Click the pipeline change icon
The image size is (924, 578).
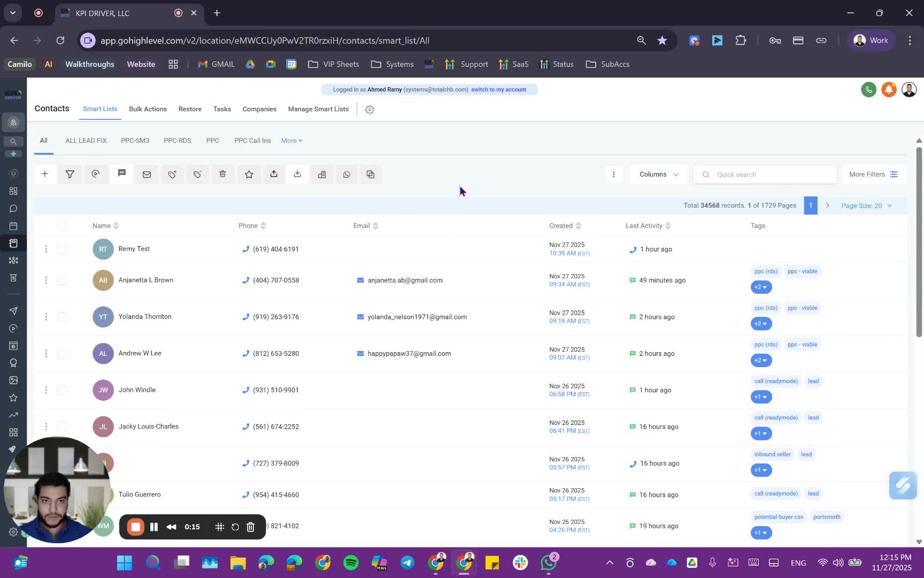tap(96, 174)
